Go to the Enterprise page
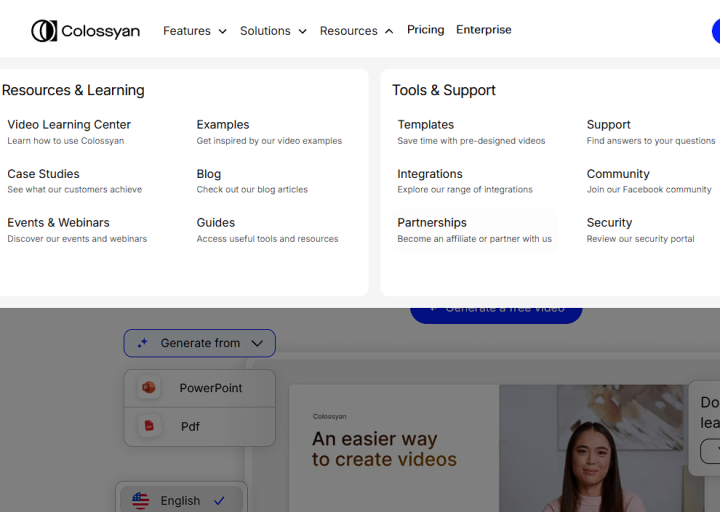The image size is (720, 512). [484, 30]
